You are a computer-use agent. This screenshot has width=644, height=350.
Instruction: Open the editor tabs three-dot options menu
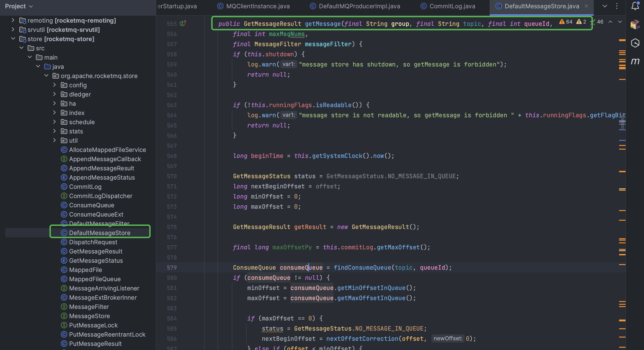point(617,6)
